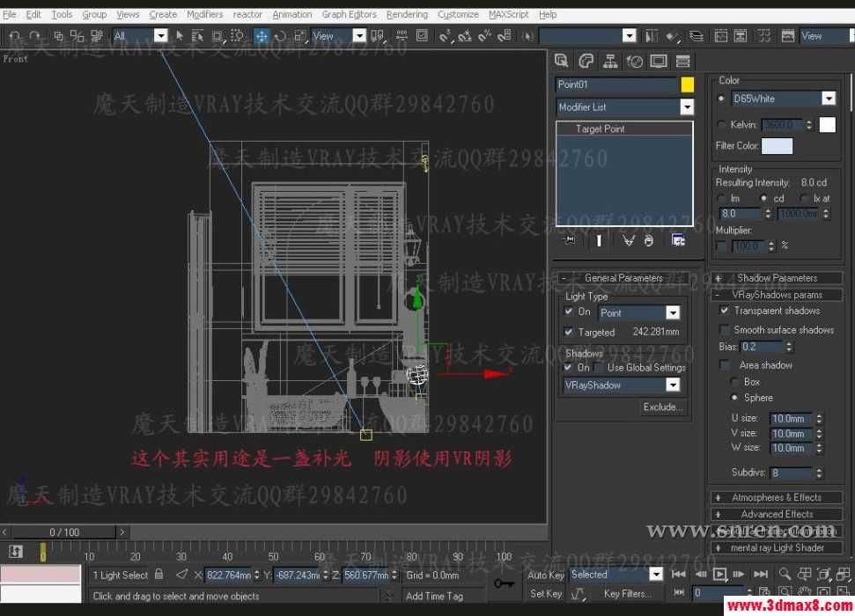Open the Layer Manager icon
This screenshot has width=855, height=616.
click(697, 36)
